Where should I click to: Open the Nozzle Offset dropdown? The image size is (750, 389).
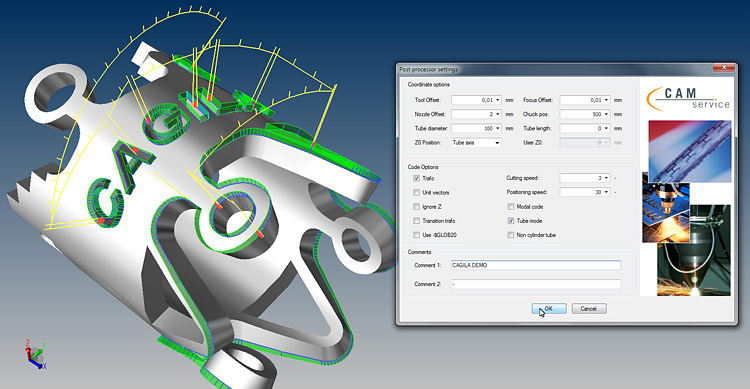497,114
